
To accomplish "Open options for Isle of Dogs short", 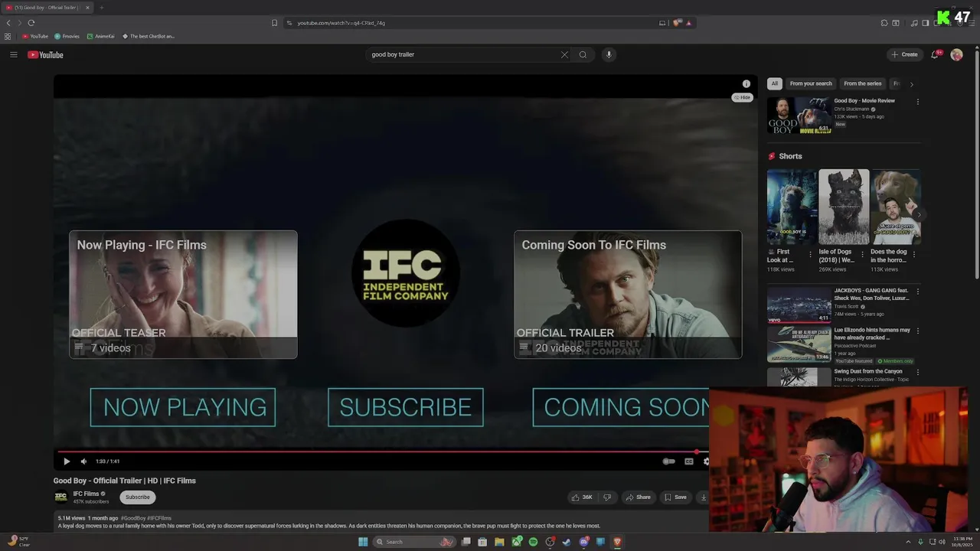I will (x=862, y=254).
